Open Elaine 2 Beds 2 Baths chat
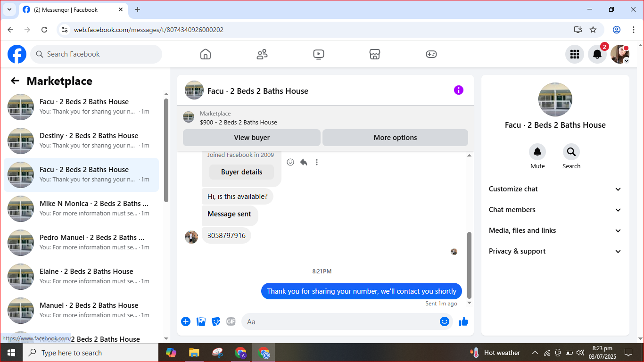The image size is (644, 362). pyautogui.click(x=81, y=277)
